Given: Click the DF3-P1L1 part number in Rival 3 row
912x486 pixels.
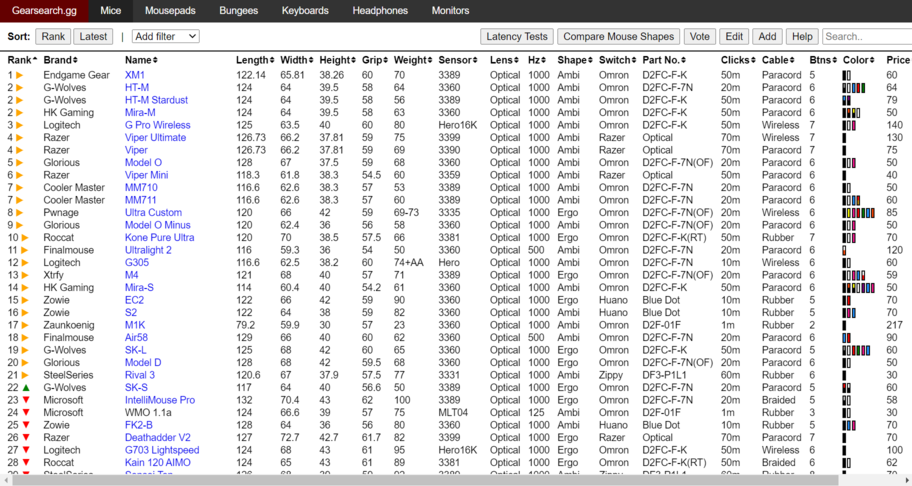Looking at the screenshot, I should 665,375.
